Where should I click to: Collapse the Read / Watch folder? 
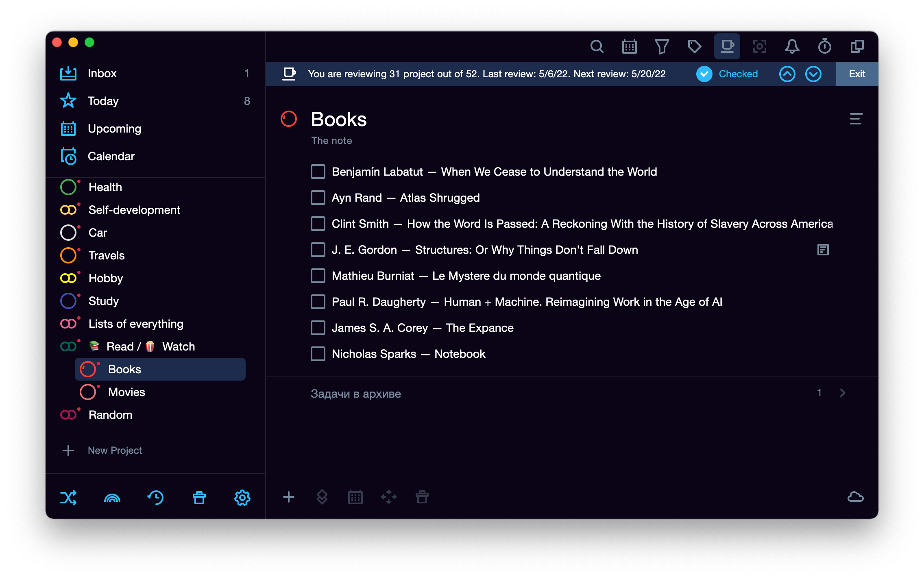pos(68,346)
